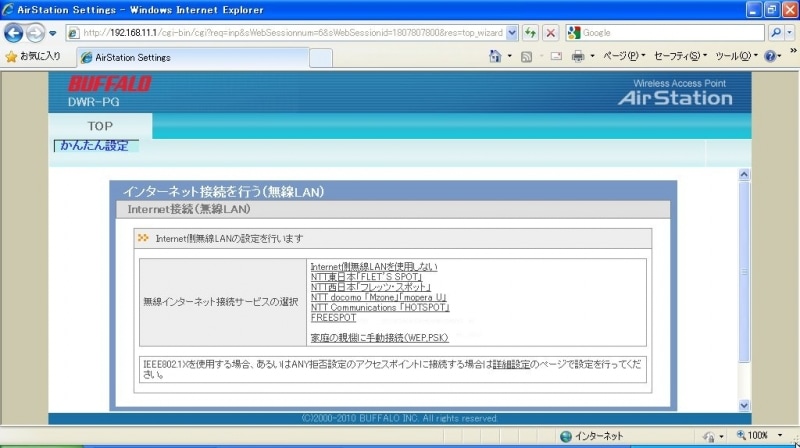Click the Read Mail icon
This screenshot has width=800, height=448.
(556, 56)
